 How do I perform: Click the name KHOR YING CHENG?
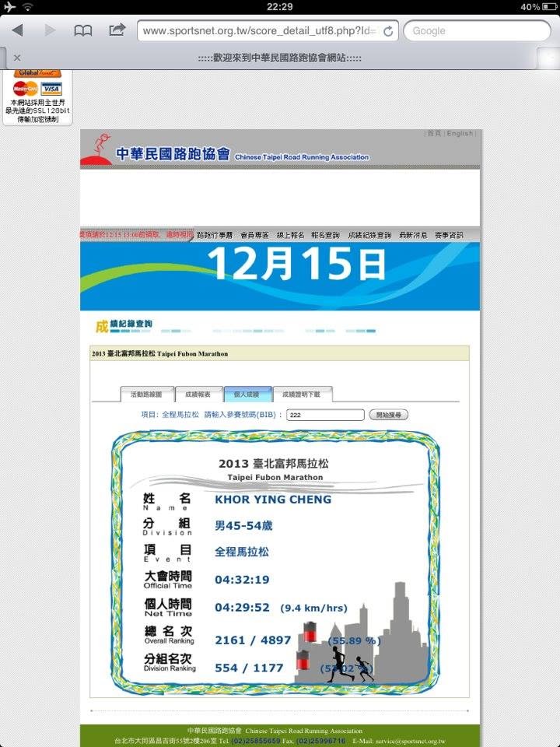[x=273, y=500]
